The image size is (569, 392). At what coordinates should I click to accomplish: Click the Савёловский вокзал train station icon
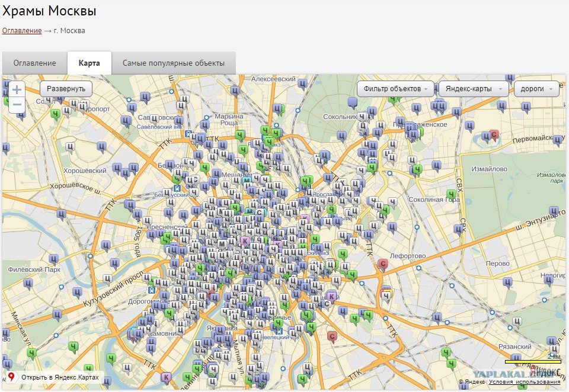coord(188,133)
